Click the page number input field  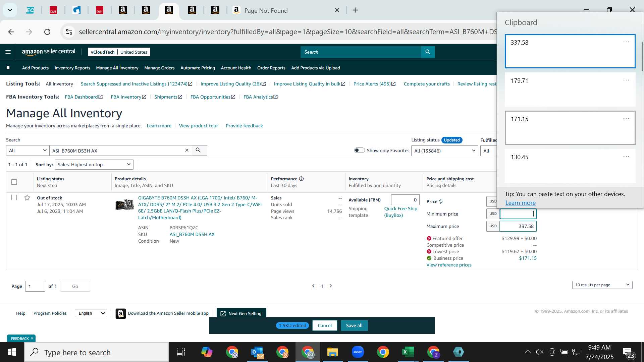coord(35,286)
